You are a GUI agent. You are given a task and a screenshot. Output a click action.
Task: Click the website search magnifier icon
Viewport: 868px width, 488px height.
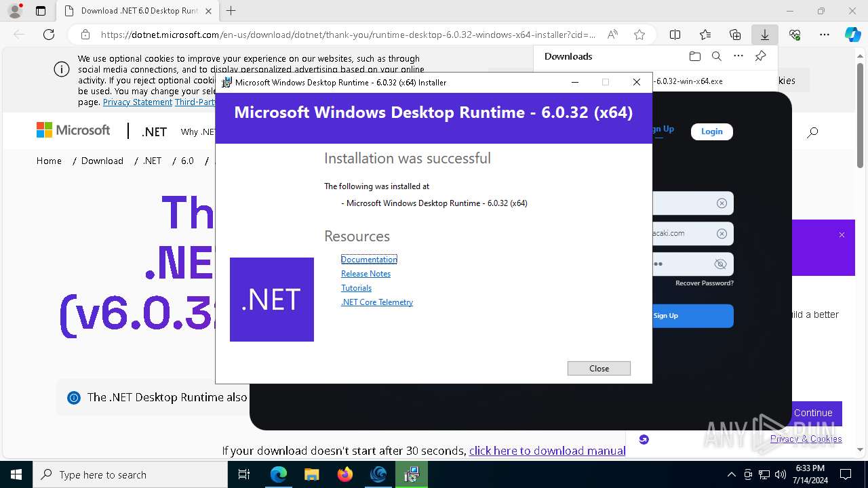pos(812,132)
